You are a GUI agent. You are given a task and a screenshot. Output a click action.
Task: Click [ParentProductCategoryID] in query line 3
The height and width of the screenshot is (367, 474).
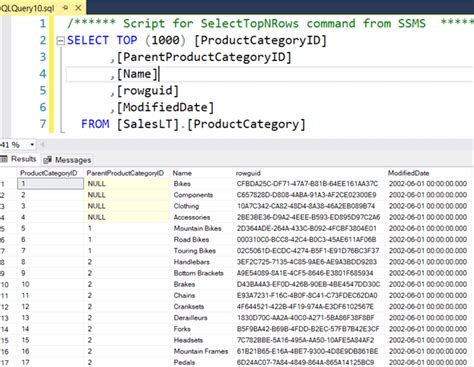[204, 57]
